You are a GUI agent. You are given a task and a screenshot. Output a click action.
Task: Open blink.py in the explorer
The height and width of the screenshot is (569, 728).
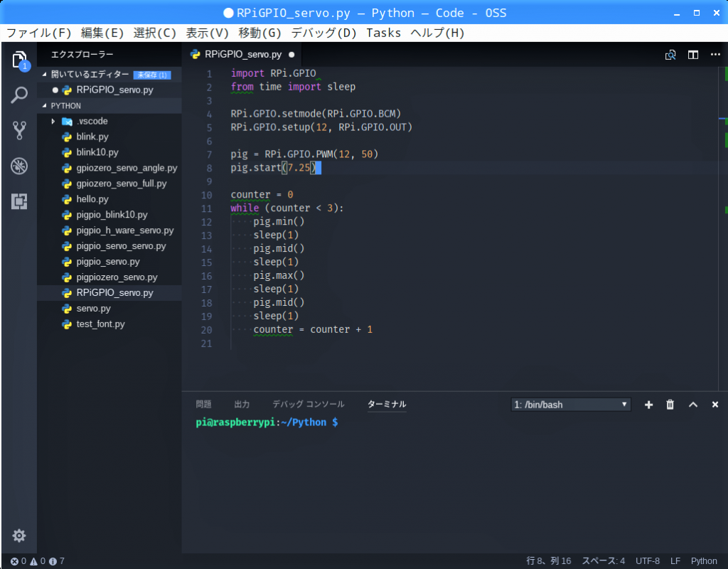tap(109, 137)
